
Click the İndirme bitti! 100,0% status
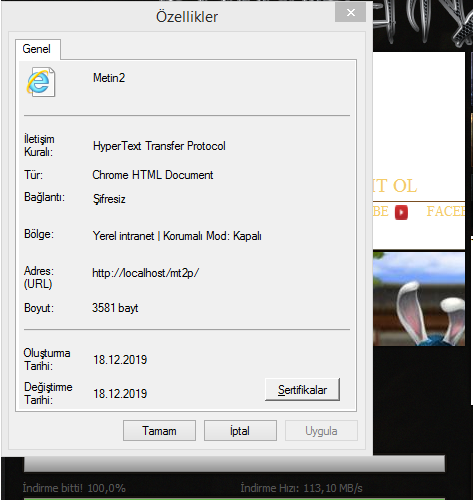pos(74,488)
